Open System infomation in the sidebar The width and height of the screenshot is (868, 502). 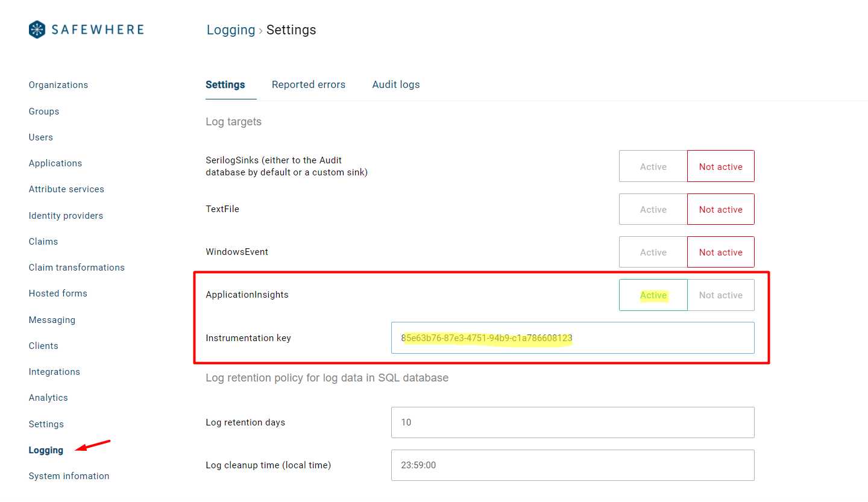(69, 476)
